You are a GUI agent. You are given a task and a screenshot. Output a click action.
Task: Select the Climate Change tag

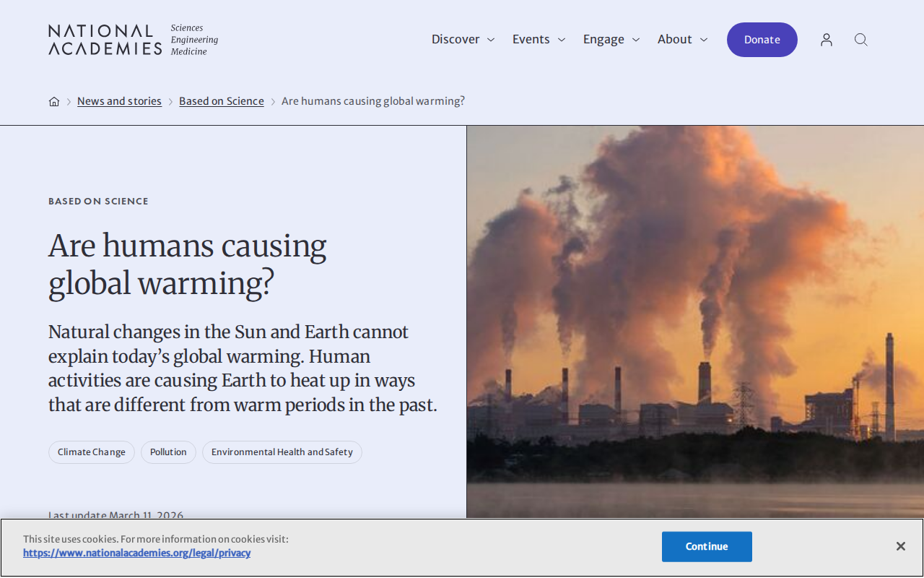[x=92, y=452]
